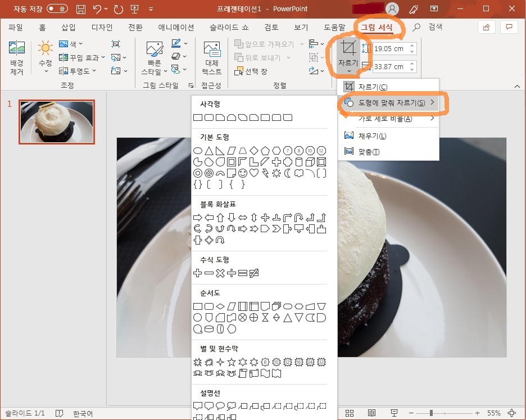Choose the oval callout in 설명선
Image resolution: width=526 pixels, height=420 pixels.
pyautogui.click(x=220, y=406)
